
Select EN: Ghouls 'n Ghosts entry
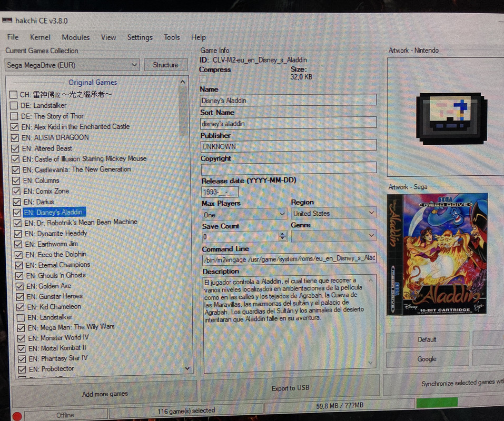click(56, 276)
